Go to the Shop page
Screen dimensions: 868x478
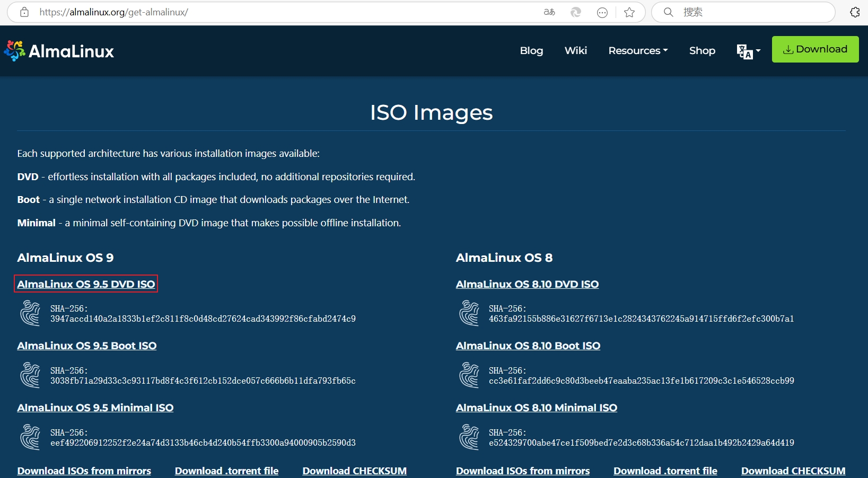[702, 51]
